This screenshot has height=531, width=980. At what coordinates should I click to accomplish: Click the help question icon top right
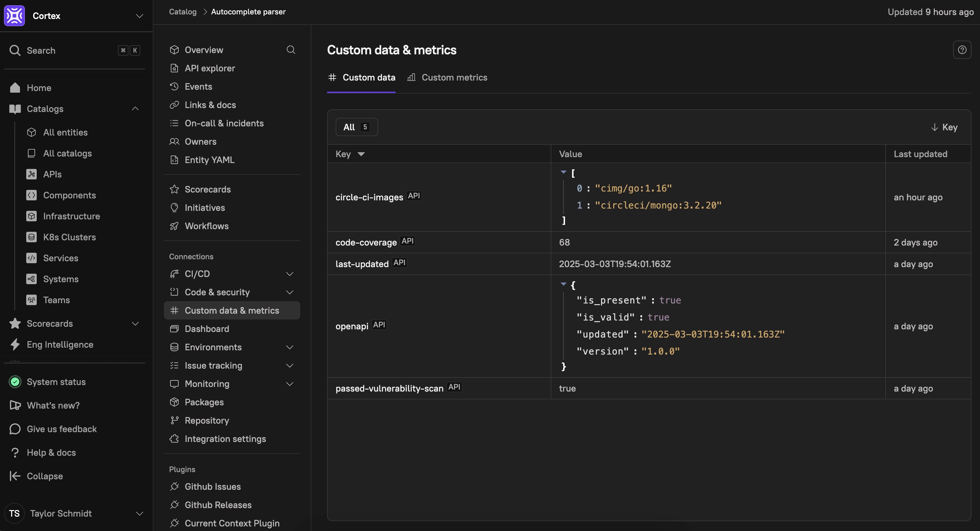pyautogui.click(x=962, y=50)
